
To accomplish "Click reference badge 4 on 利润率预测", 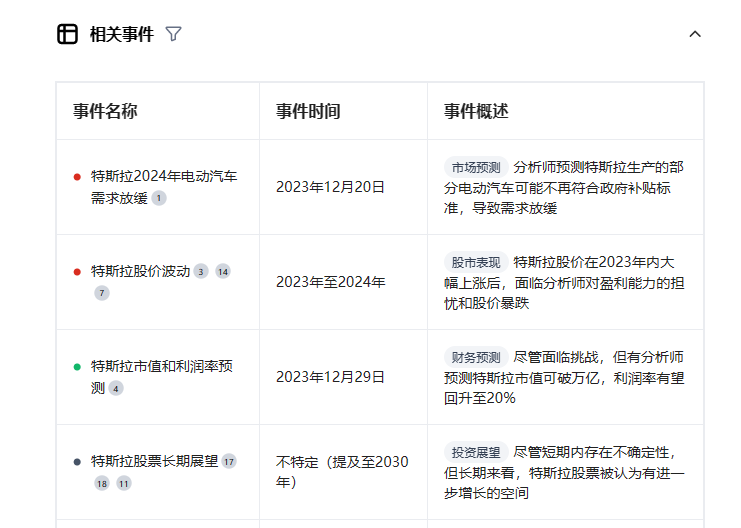I will coord(116,389).
